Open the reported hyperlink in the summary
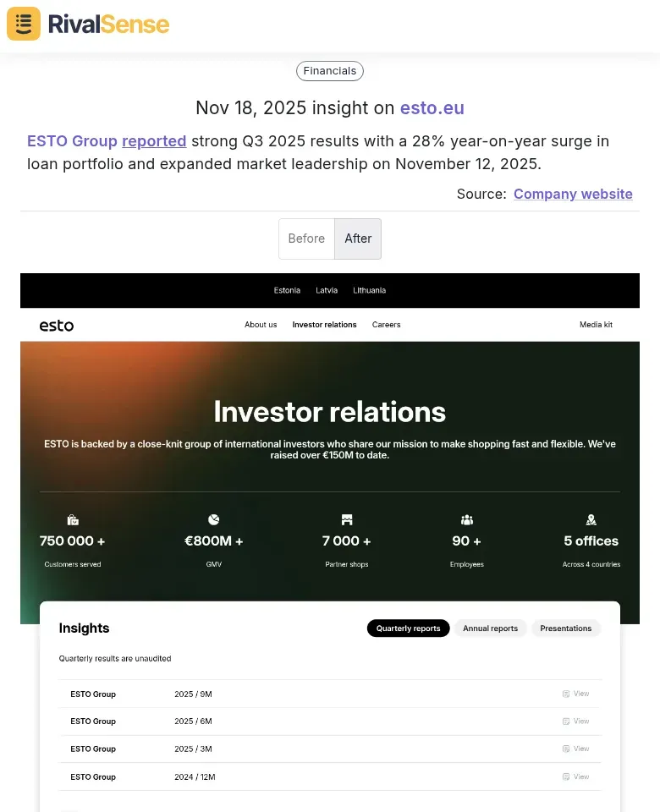Screen dimensions: 660x812 point(154,141)
